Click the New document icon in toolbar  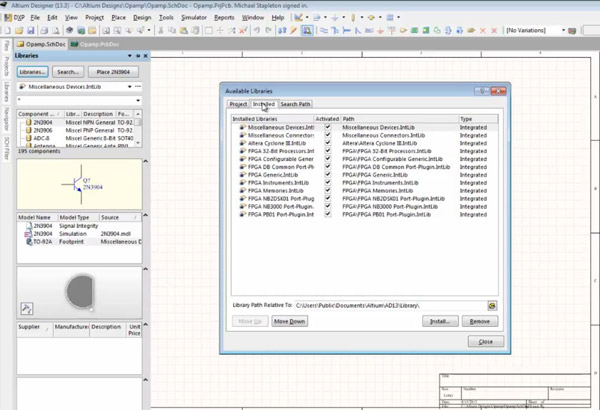point(7,30)
